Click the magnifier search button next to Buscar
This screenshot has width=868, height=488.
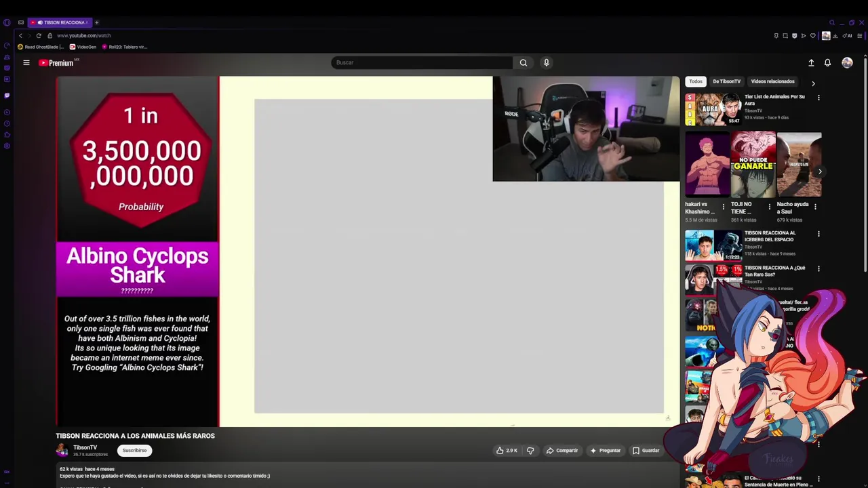pyautogui.click(x=524, y=62)
